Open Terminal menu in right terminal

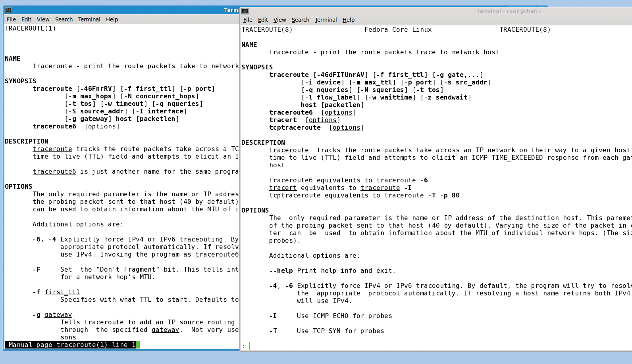click(326, 20)
